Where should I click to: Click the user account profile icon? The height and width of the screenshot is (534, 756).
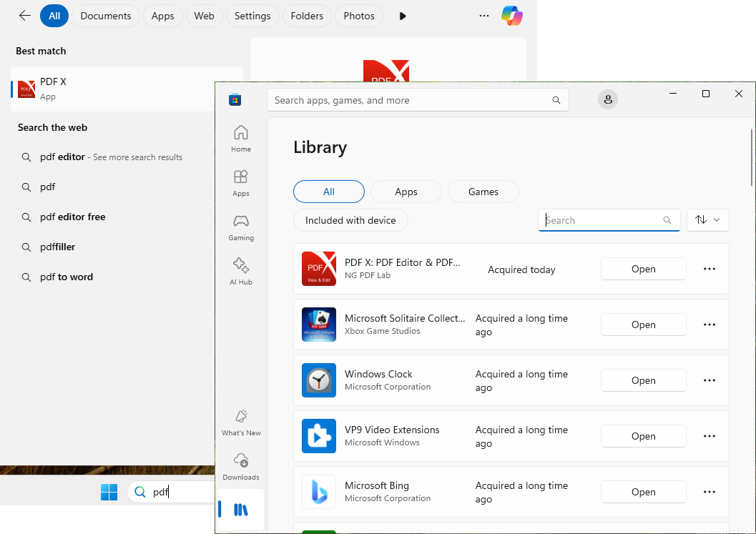(x=607, y=99)
